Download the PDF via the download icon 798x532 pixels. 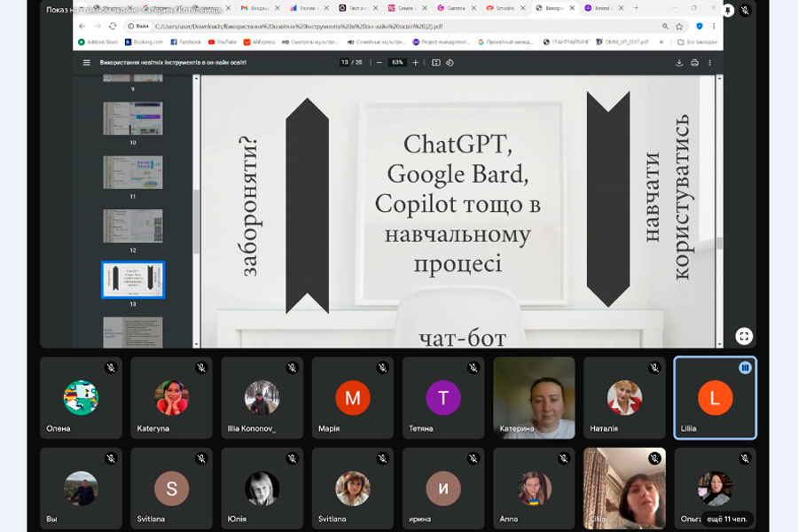point(679,63)
